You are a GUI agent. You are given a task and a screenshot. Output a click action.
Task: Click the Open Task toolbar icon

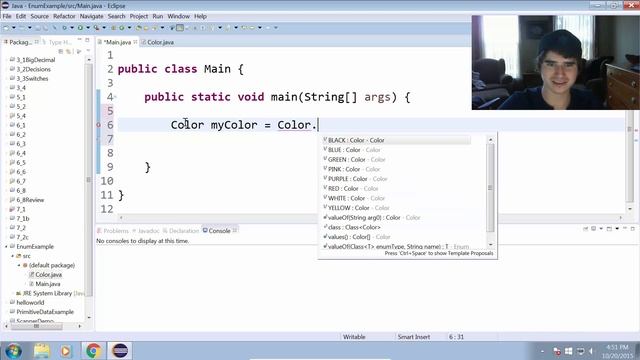click(x=146, y=28)
